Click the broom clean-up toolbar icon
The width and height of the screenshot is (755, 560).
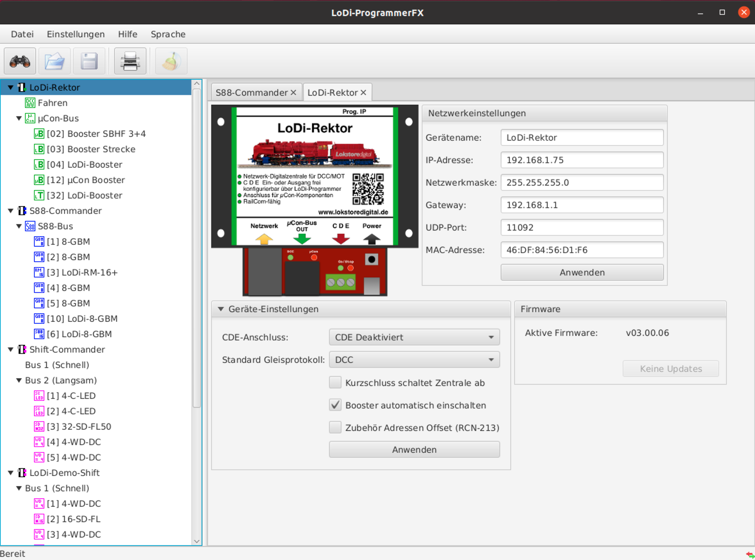pos(171,61)
